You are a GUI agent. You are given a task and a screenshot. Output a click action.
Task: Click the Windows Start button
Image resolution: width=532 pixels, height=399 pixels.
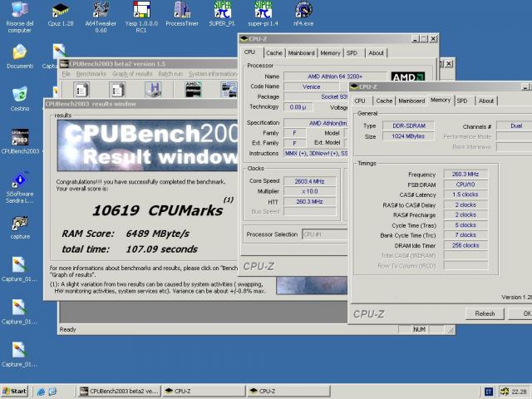click(14, 392)
